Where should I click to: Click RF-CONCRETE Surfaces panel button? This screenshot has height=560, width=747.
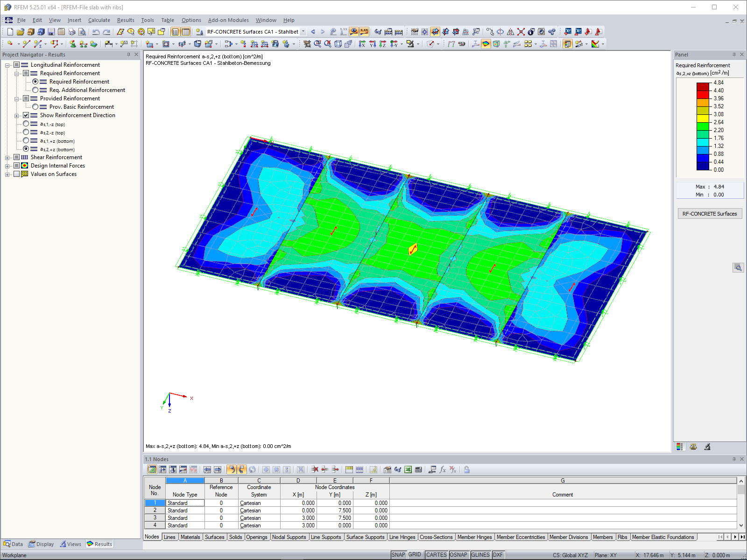coord(710,214)
